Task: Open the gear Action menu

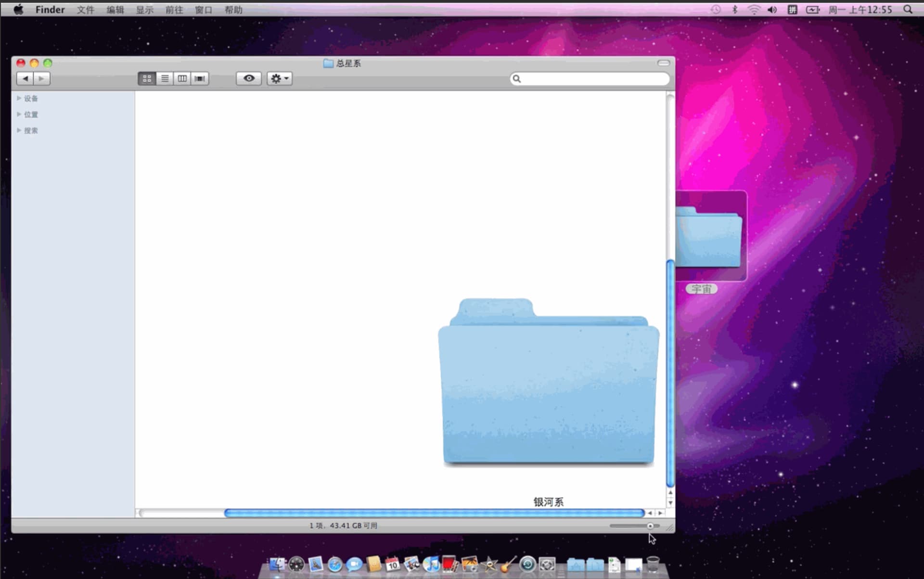Action: (x=279, y=78)
